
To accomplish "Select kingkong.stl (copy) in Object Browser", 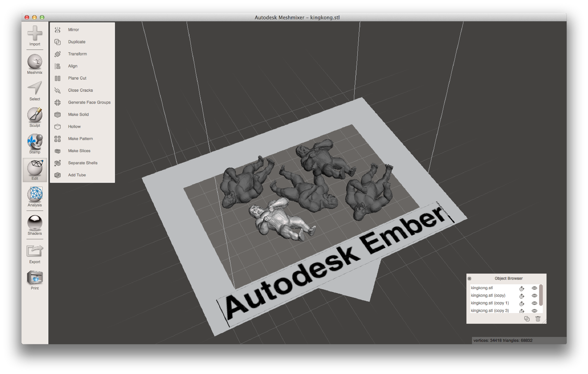I will [x=488, y=295].
